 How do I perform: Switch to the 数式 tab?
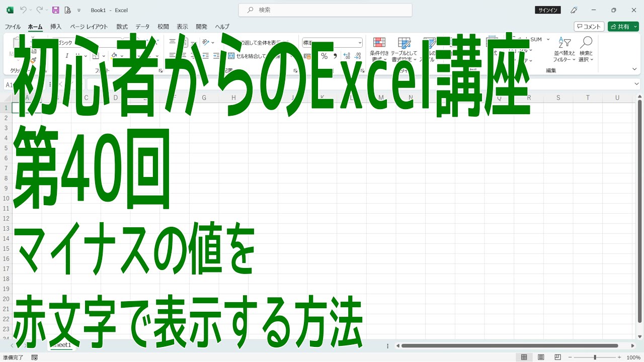[x=122, y=27]
